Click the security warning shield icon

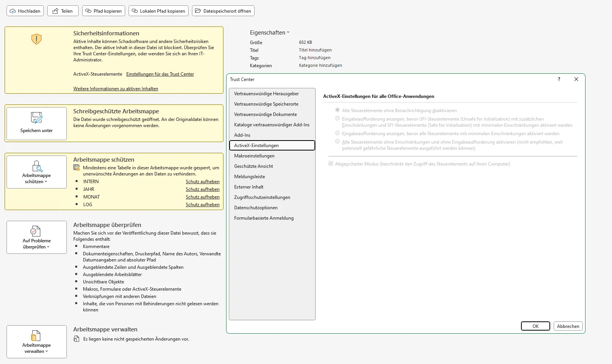[36, 39]
